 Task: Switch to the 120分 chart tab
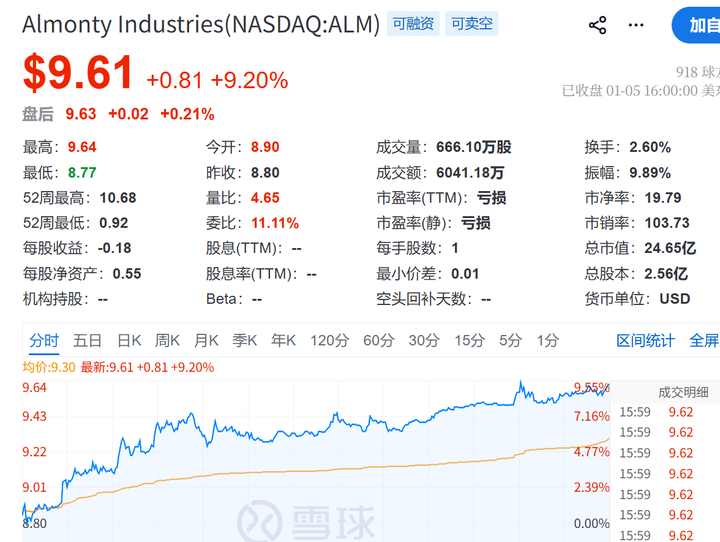point(330,341)
